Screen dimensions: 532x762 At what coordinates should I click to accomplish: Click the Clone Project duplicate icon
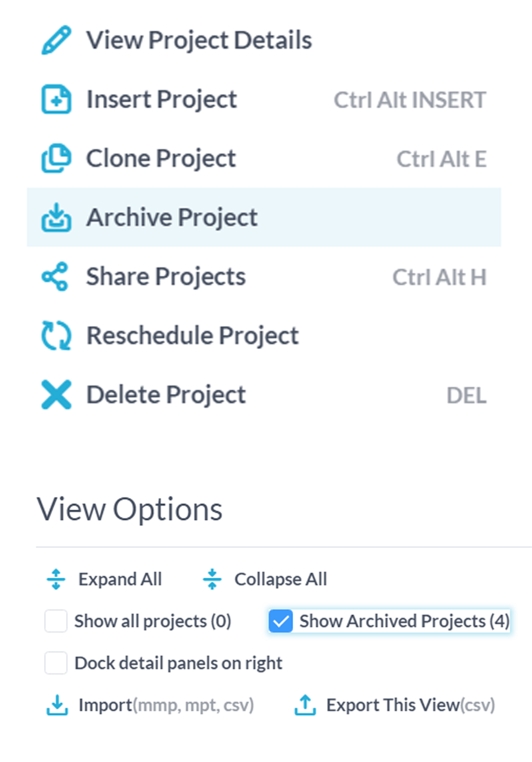[x=56, y=158]
